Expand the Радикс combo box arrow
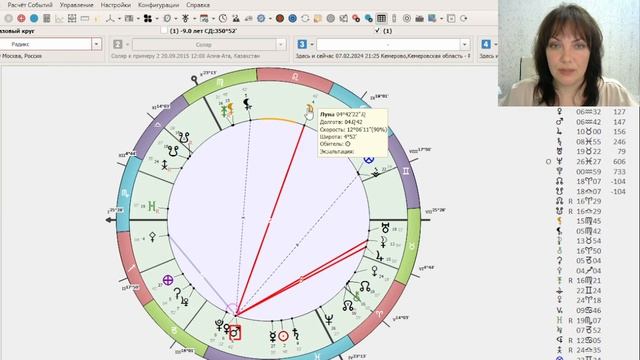This screenshot has height=360, width=640. (x=96, y=44)
